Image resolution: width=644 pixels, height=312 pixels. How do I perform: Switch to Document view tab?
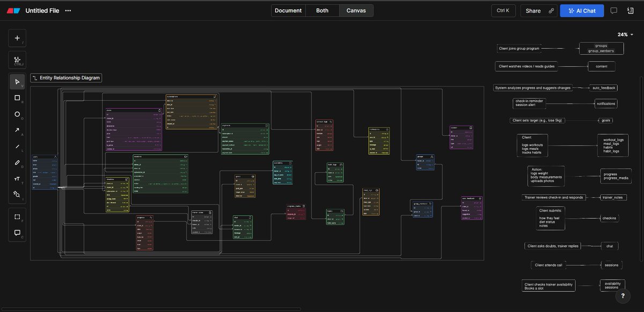[288, 10]
